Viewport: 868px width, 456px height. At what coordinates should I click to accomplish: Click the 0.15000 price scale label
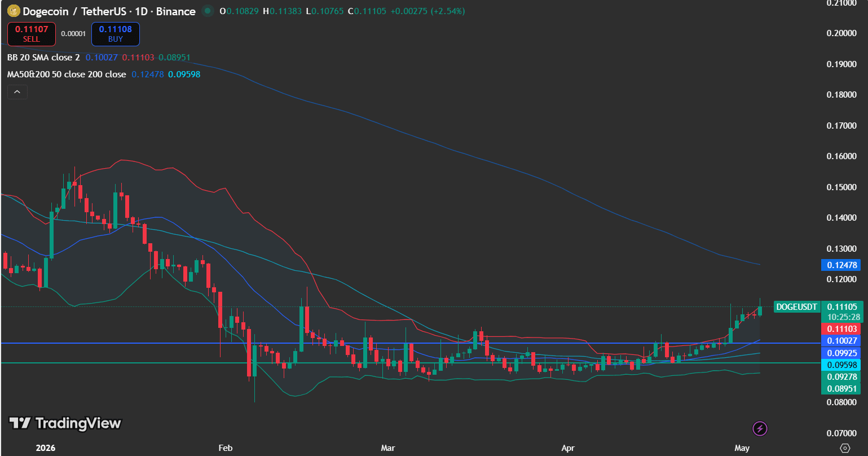click(842, 187)
